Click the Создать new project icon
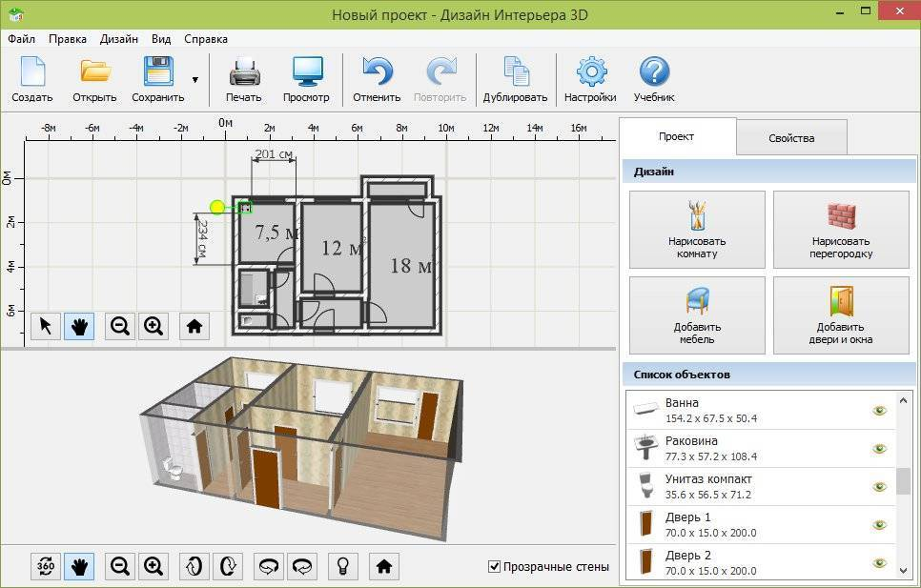Image resolution: width=921 pixels, height=588 pixels. point(32,80)
